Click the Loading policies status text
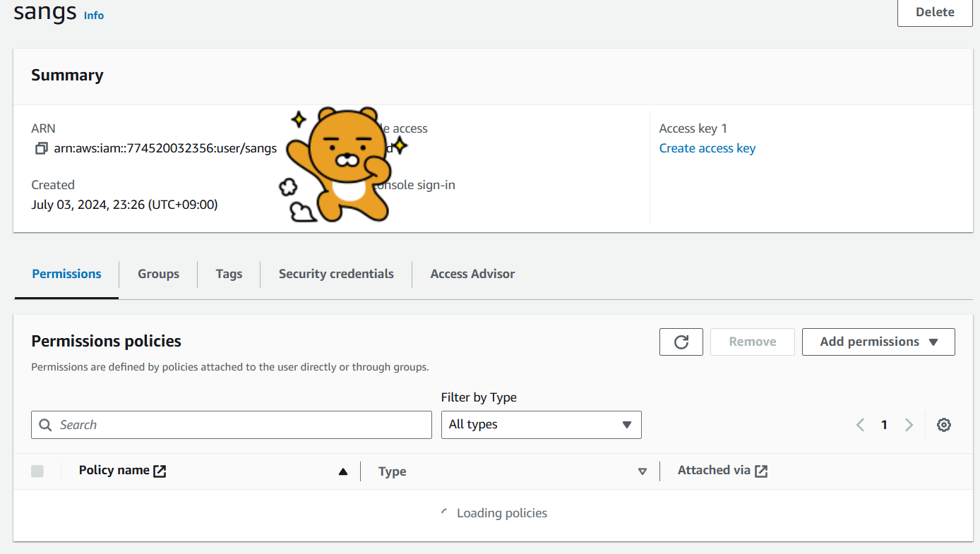 (502, 513)
